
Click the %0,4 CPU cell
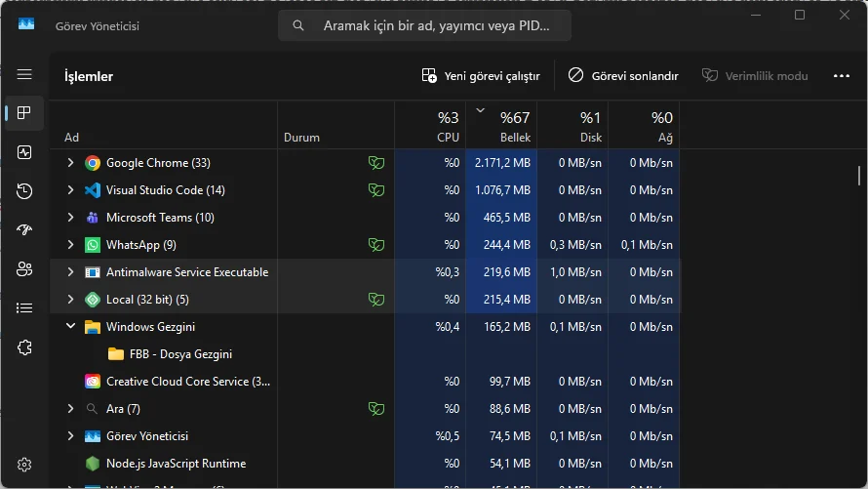(430, 327)
